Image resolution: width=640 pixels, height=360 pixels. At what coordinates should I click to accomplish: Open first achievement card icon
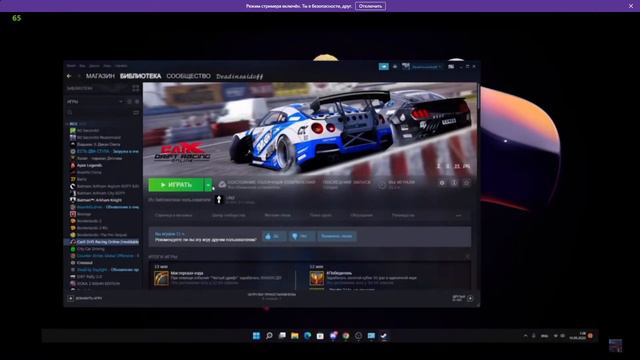[x=161, y=278]
